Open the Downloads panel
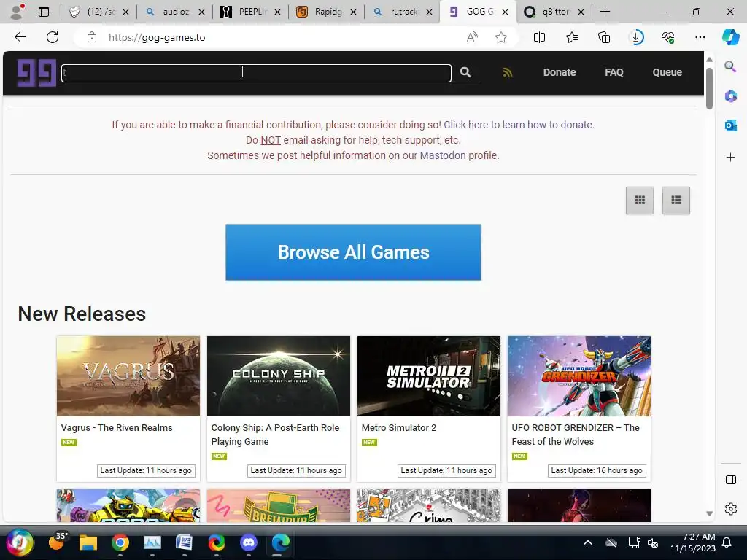The height and width of the screenshot is (560, 747). [x=636, y=37]
